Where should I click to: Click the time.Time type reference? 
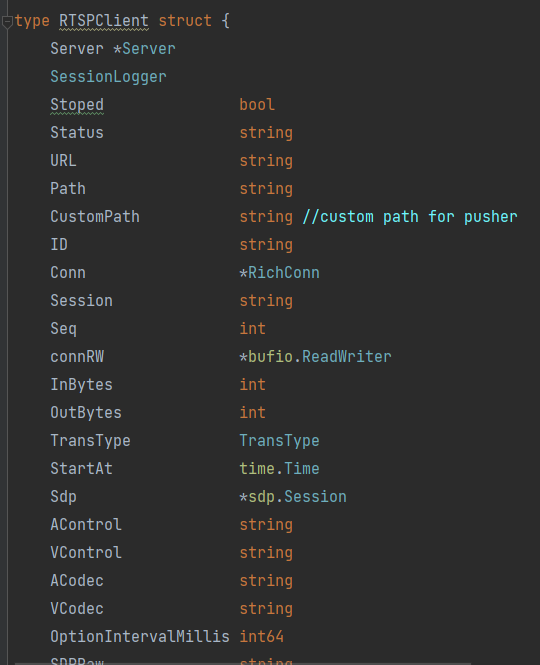280,469
